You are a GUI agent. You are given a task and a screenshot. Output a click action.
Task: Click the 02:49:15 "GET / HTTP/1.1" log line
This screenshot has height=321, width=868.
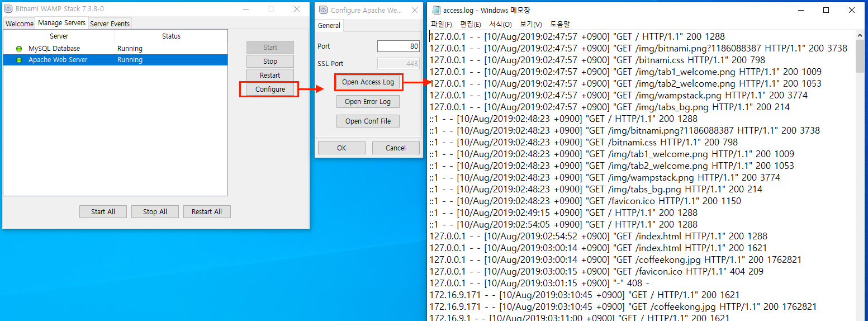tap(563, 213)
